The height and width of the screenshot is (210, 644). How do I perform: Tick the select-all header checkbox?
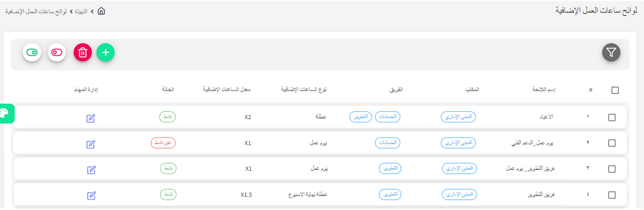[x=615, y=90]
